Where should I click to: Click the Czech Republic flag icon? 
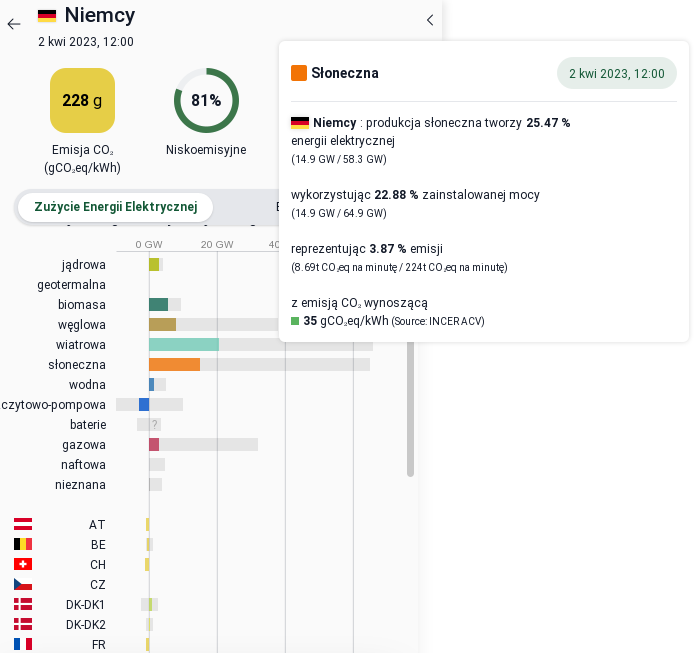[x=23, y=584]
